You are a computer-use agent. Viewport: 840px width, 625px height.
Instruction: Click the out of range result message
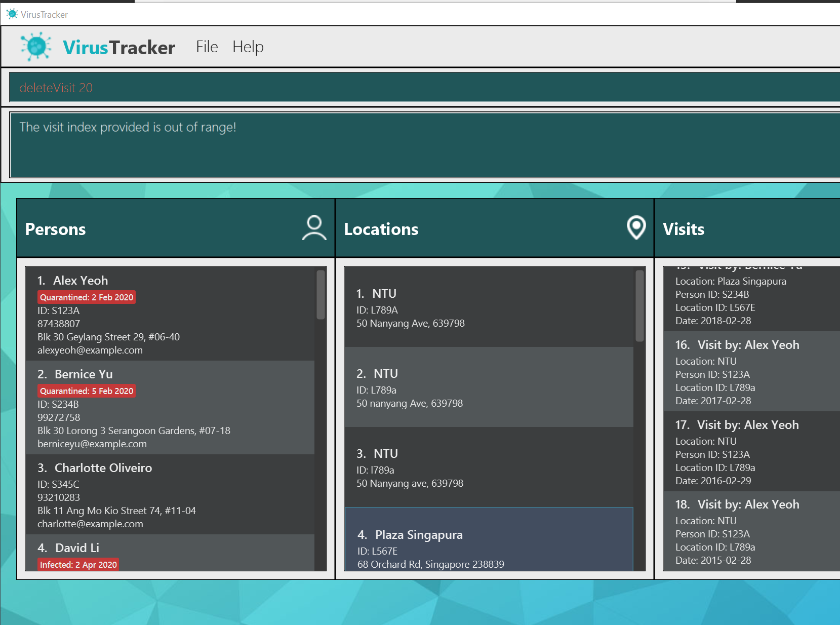(x=128, y=127)
